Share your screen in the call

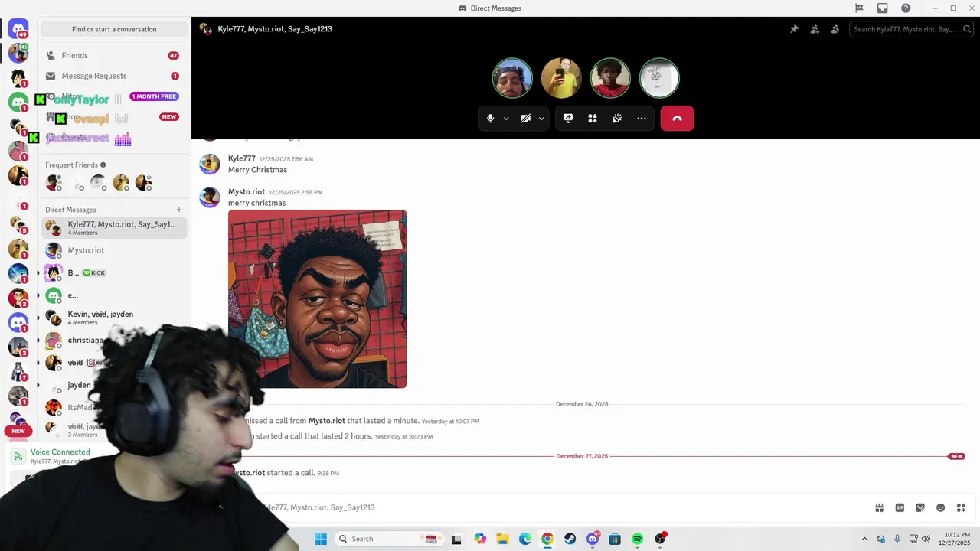tap(568, 119)
